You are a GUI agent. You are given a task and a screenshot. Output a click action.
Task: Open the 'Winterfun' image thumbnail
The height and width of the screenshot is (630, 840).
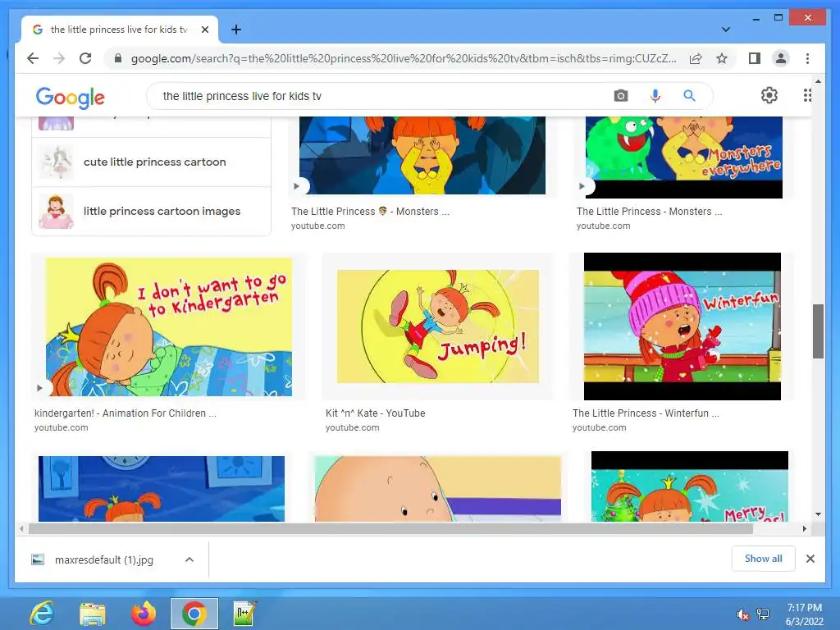point(682,326)
